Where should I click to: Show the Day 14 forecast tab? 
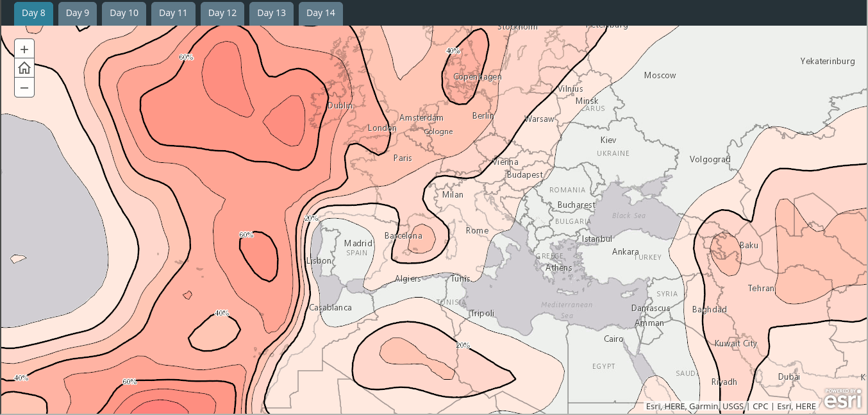[x=321, y=13]
